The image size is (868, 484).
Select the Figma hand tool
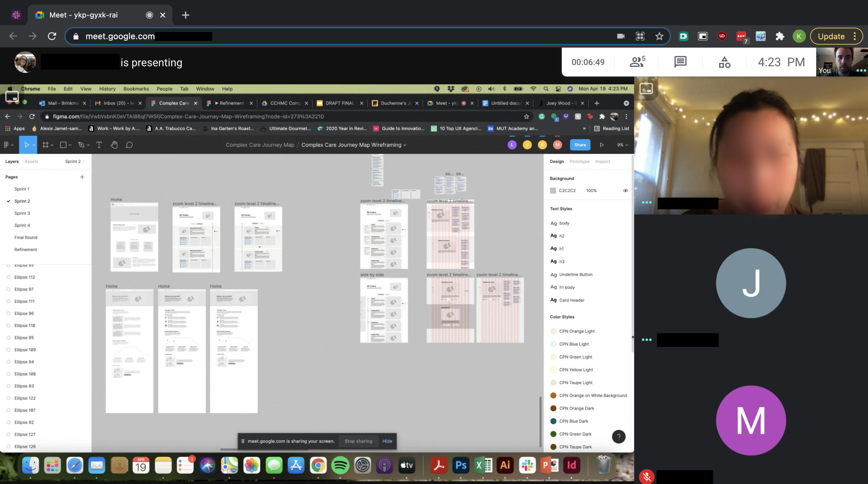click(114, 145)
